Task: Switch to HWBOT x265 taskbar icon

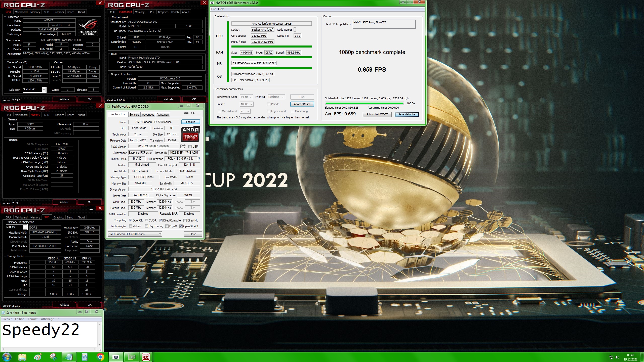Action: point(116,357)
